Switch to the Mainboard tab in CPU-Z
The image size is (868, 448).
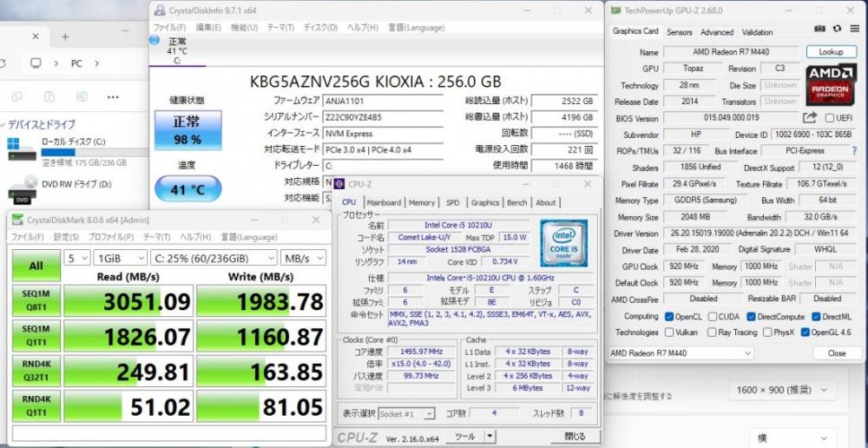(x=385, y=202)
